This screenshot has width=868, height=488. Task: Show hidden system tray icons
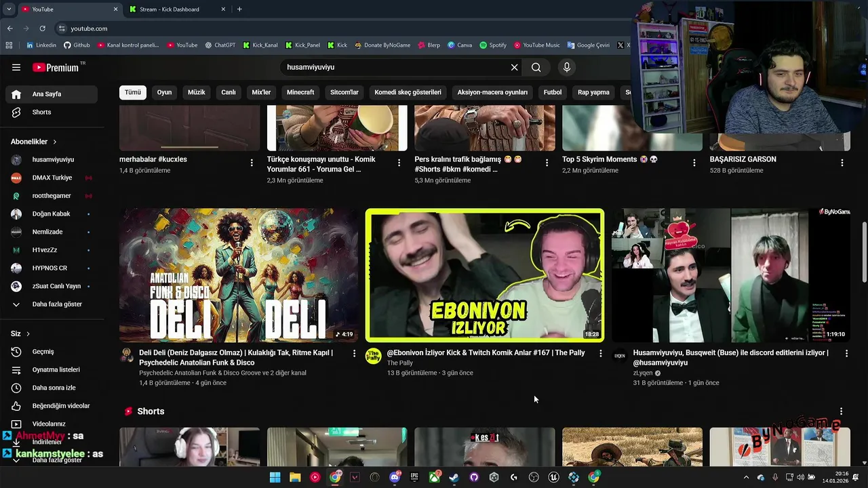[746, 477]
